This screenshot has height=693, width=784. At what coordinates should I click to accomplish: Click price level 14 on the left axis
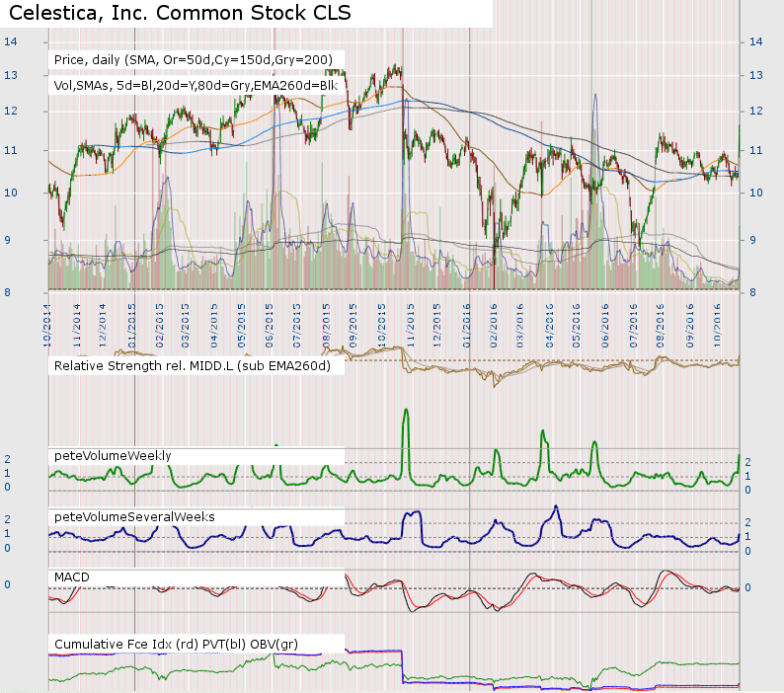(x=11, y=41)
